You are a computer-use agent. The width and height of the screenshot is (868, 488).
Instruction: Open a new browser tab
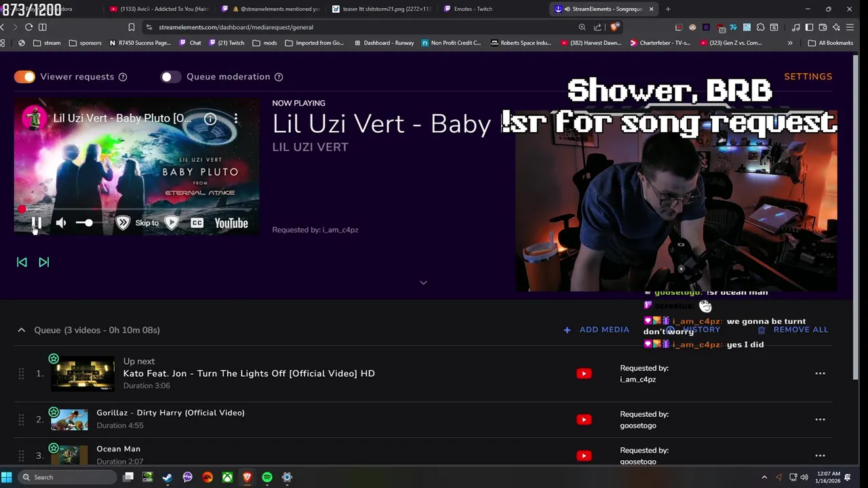[668, 9]
